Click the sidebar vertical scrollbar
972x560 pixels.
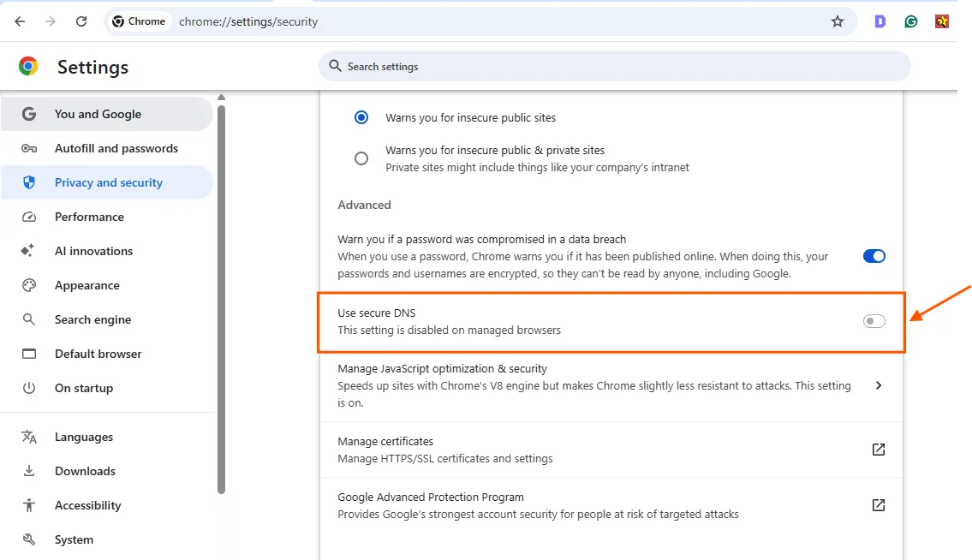click(221, 300)
